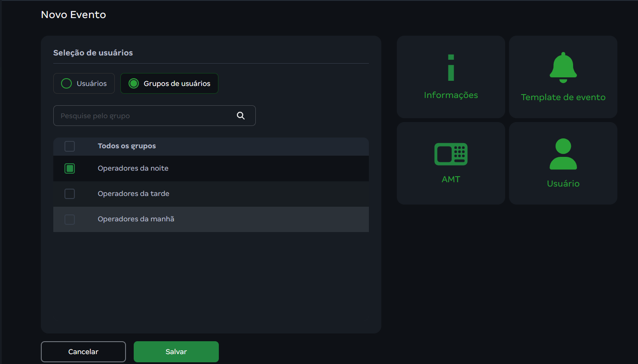Click the Operadores da tarde row name
The image size is (638, 364).
[133, 194]
